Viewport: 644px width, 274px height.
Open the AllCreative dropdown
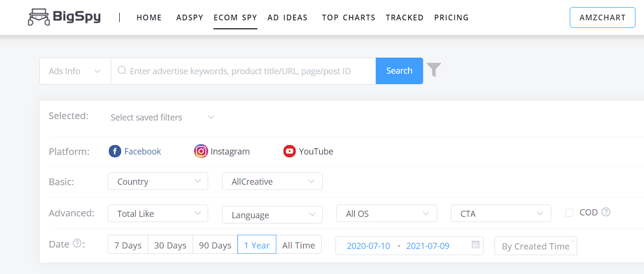click(x=273, y=181)
